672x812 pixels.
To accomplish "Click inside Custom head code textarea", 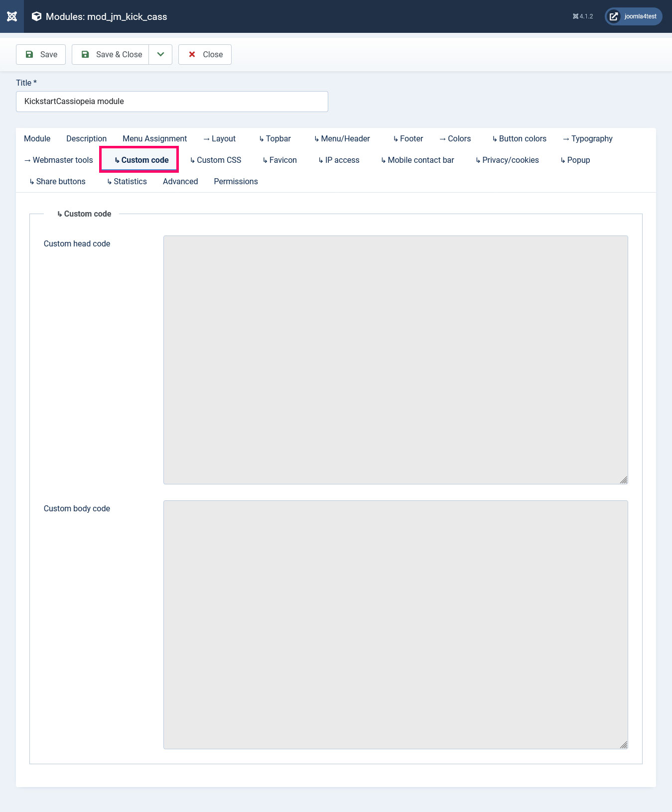I will coord(395,359).
